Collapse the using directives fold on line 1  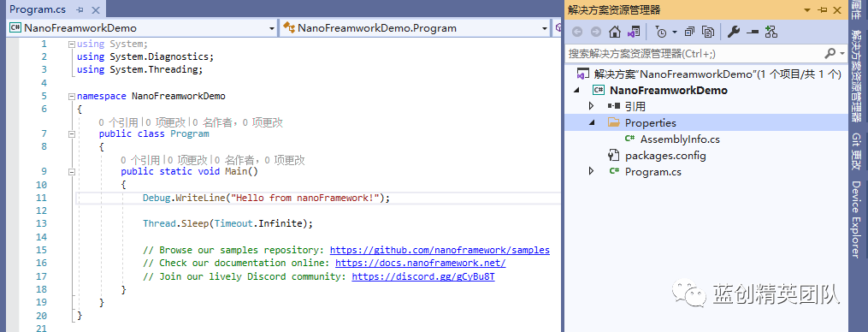tap(71, 44)
